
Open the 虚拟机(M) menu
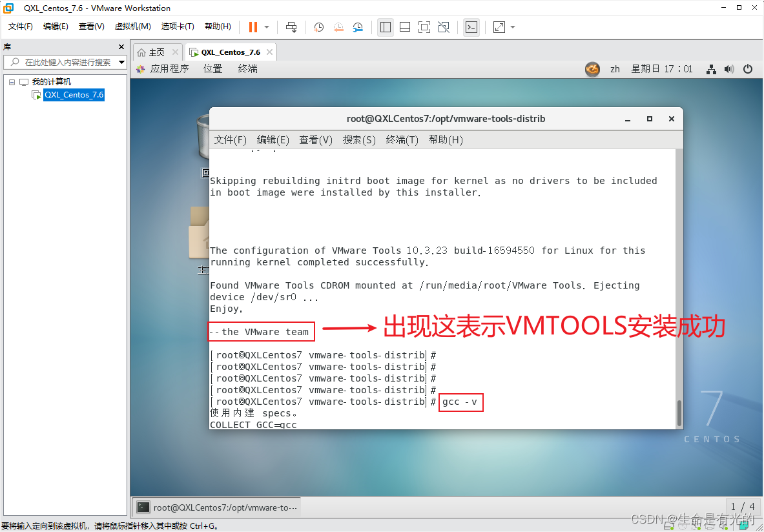pyautogui.click(x=132, y=26)
